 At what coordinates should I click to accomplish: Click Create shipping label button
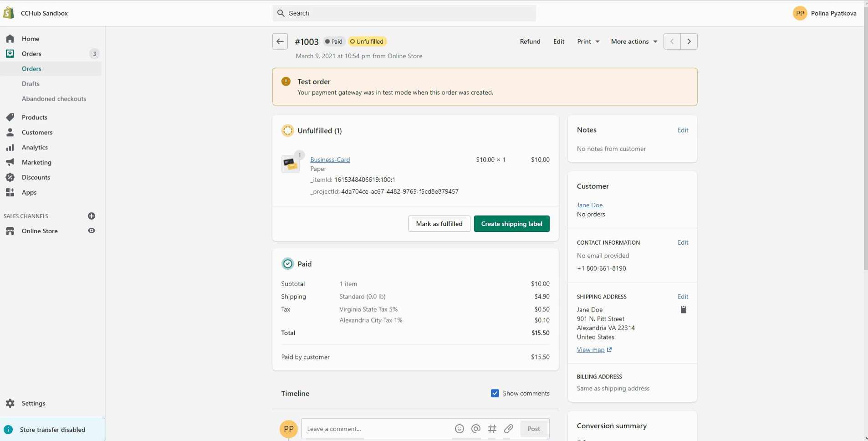pyautogui.click(x=511, y=224)
